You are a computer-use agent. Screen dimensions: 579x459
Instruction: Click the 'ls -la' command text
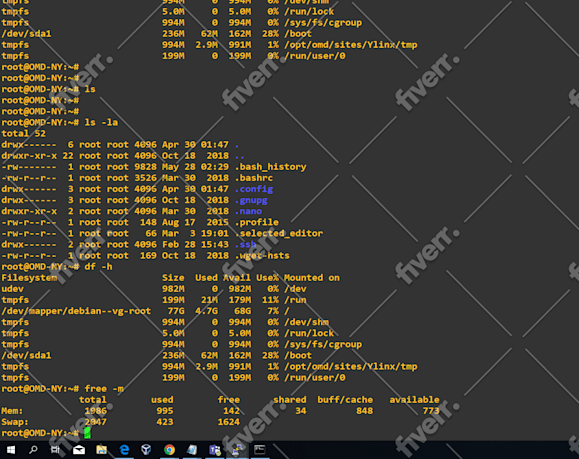(x=101, y=123)
